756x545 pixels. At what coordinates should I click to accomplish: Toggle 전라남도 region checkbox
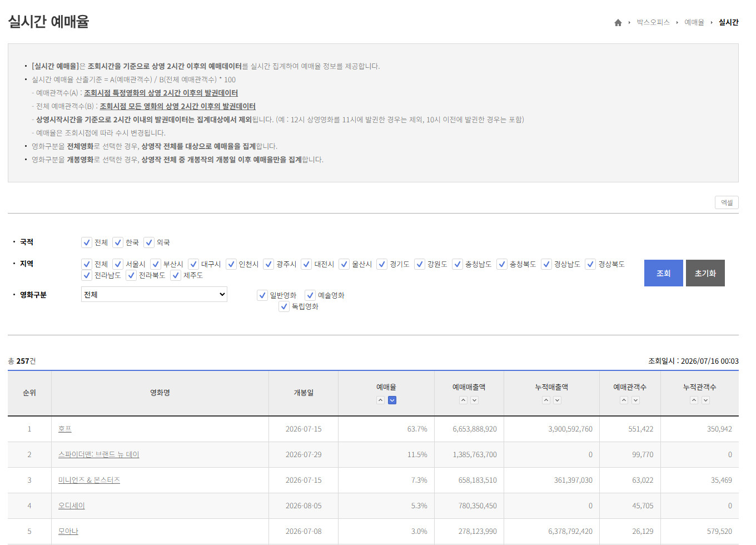point(87,275)
